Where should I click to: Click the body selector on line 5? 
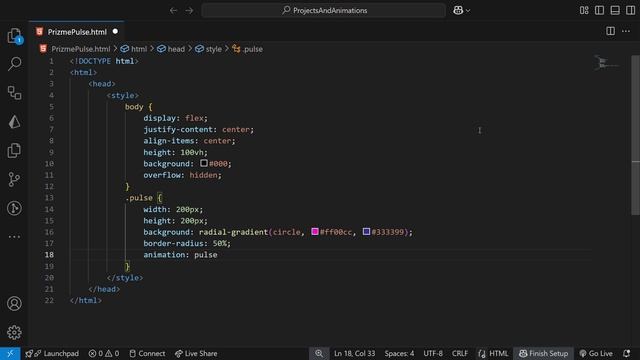pyautogui.click(x=134, y=107)
